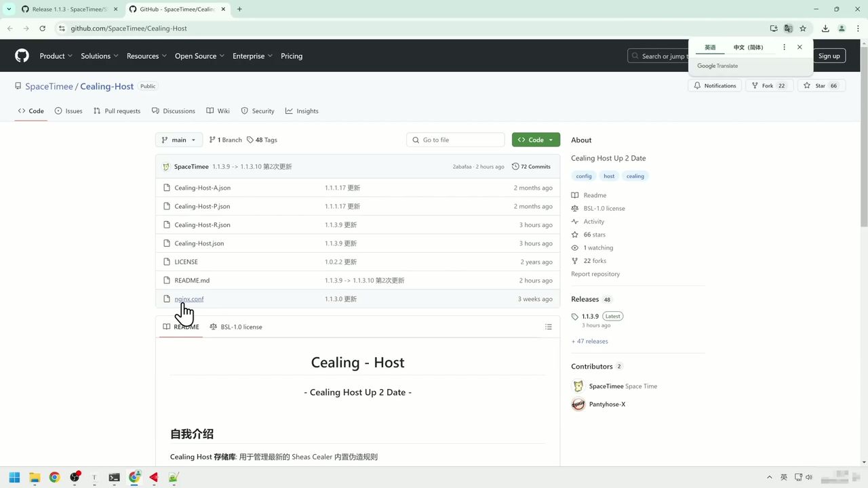View the 72 Commits history
The width and height of the screenshot is (868, 488).
point(531,167)
